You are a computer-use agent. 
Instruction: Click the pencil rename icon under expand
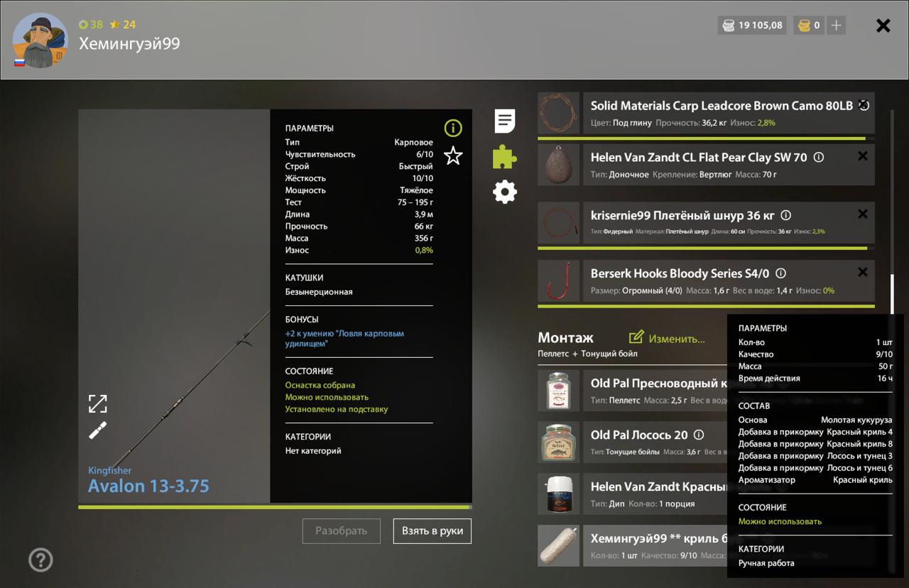pos(98,430)
